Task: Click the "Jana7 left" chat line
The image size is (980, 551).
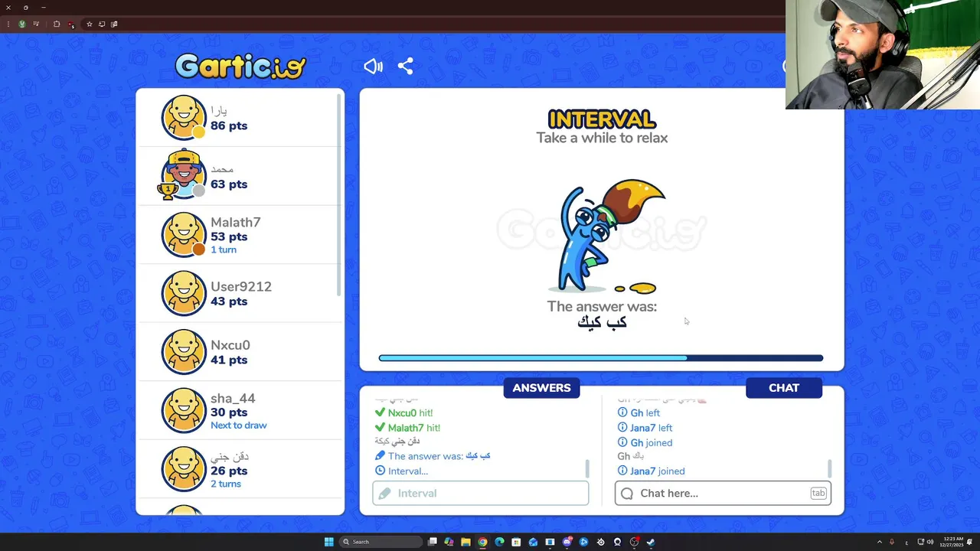Action: pyautogui.click(x=645, y=428)
